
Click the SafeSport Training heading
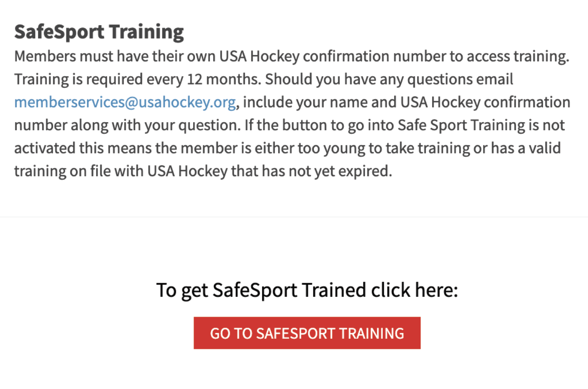pos(99,32)
